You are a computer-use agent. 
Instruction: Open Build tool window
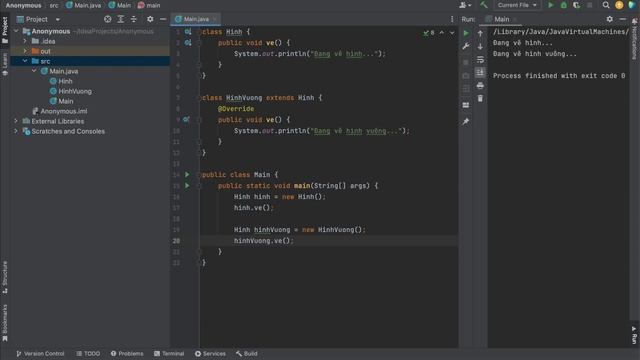[x=247, y=353]
